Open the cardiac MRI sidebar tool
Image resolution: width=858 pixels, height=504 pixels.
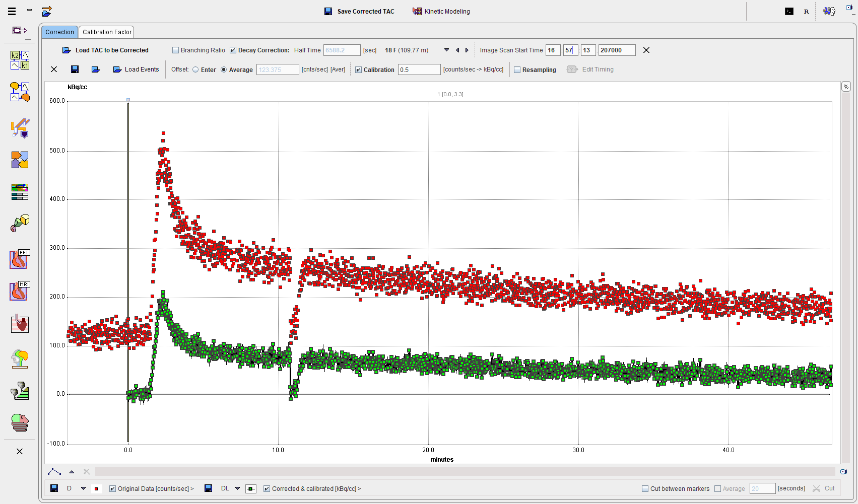(20, 291)
